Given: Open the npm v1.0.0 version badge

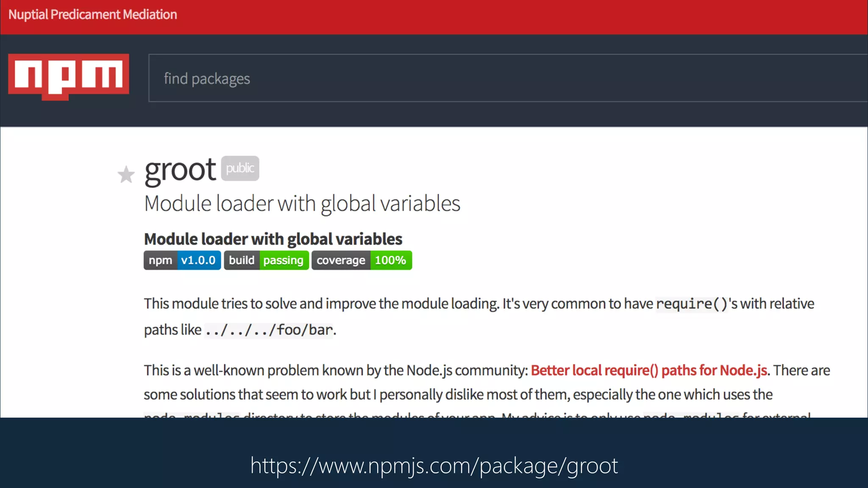Looking at the screenshot, I should click(182, 260).
